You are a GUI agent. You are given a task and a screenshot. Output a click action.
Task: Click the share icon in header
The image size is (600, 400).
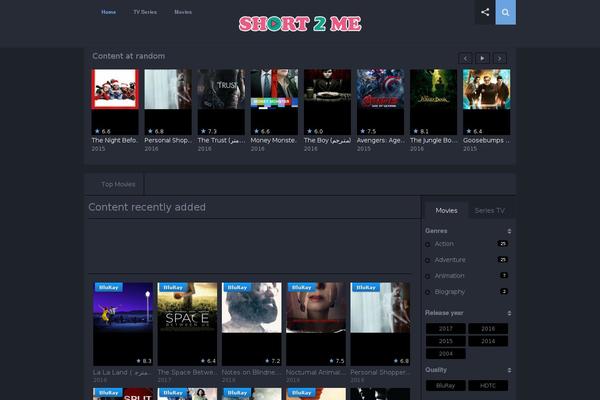(485, 12)
